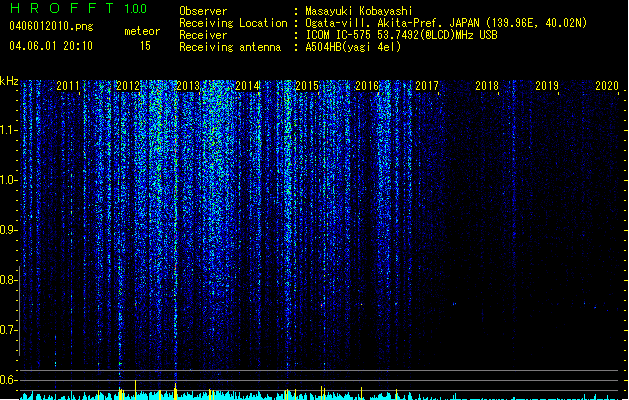
Task: Click the Ogata-vill. Akita-Pref. JAPAN location text
Action: pos(446,23)
